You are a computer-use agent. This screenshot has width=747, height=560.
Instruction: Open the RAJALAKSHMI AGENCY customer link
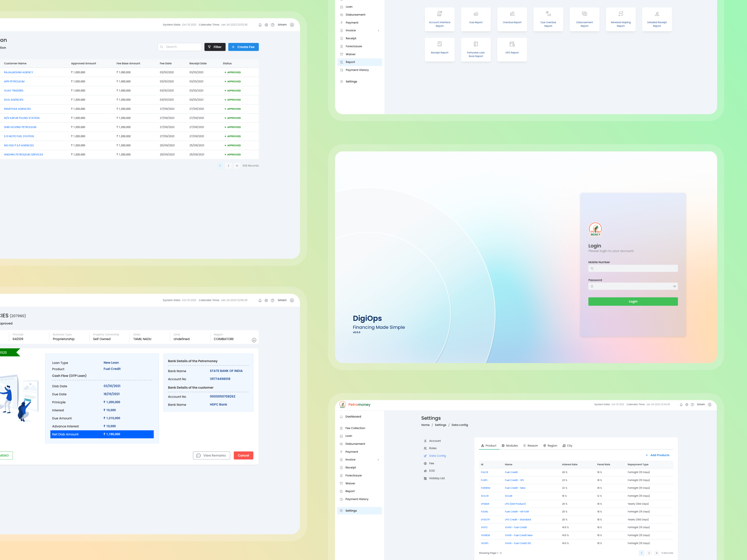[19, 72]
